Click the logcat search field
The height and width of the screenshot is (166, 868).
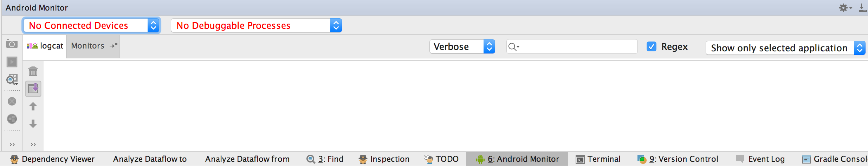tap(572, 46)
